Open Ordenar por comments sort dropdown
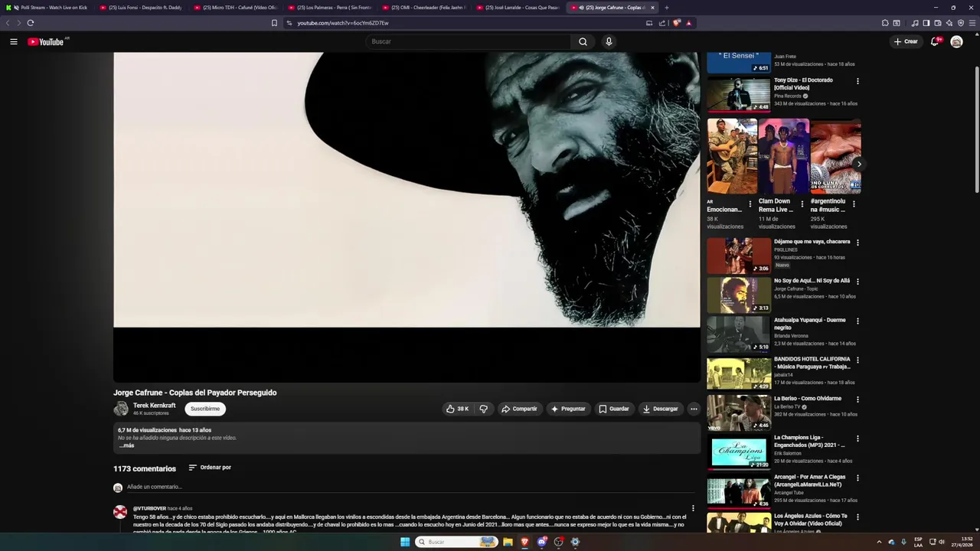This screenshot has width=980, height=551. click(x=210, y=468)
